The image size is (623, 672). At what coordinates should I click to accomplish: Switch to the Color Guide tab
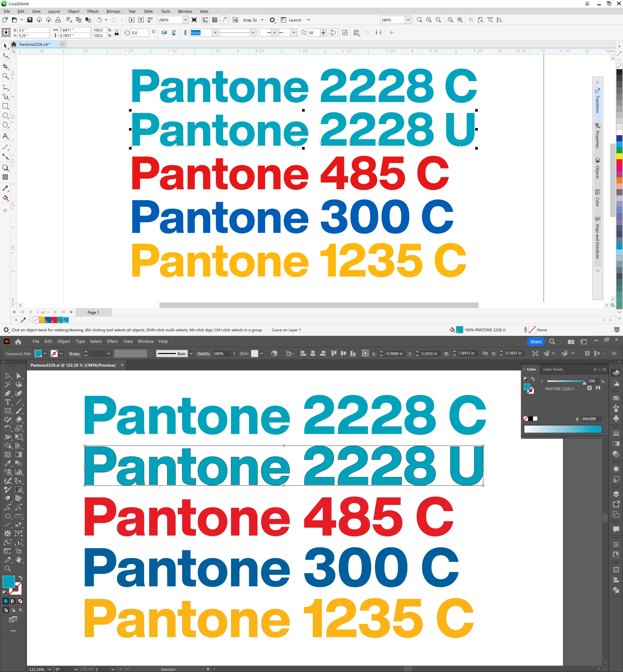553,369
